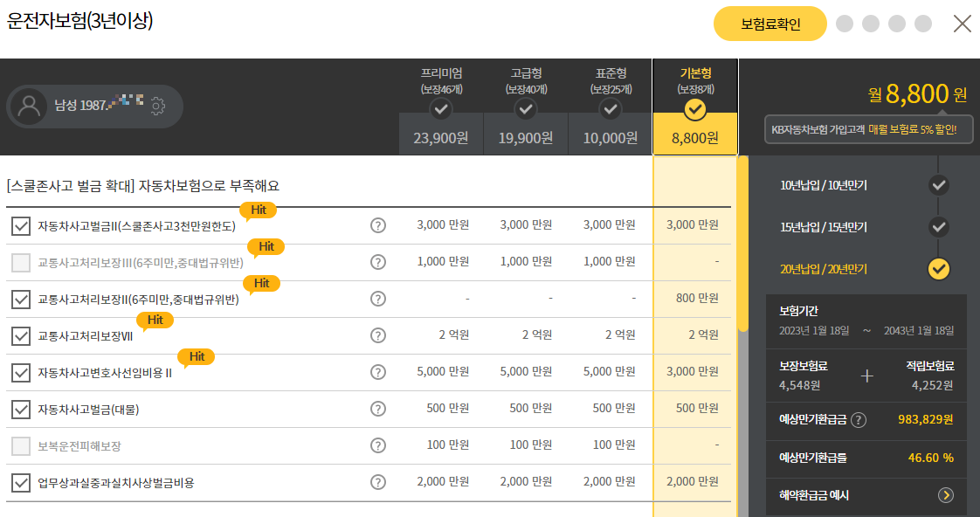Screen dimensions: 980x517
Task: Toggle 업무상과실중과실치사상벌금비용 checkbox
Action: click(21, 483)
